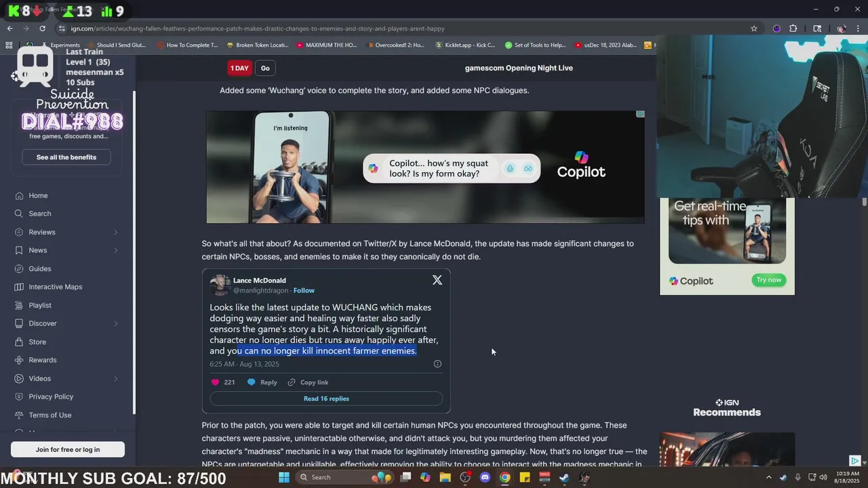Screen dimensions: 868x488
Task: Click the ad choices icon on banner
Action: [639, 115]
